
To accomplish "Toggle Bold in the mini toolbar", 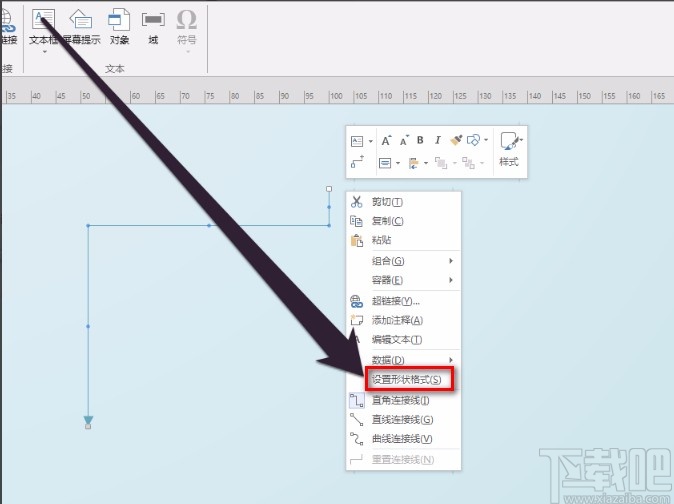I will coord(420,140).
